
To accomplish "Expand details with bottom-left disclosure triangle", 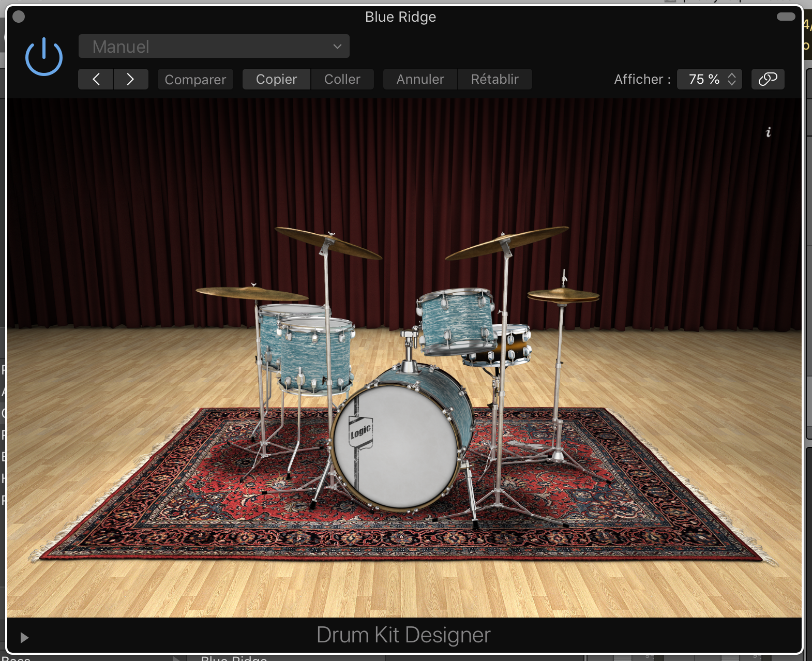I will coord(24,637).
